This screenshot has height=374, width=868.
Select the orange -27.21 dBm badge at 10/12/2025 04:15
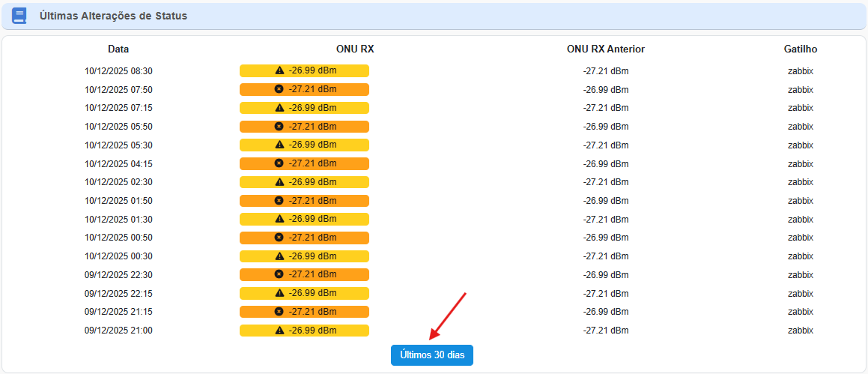[x=304, y=163]
